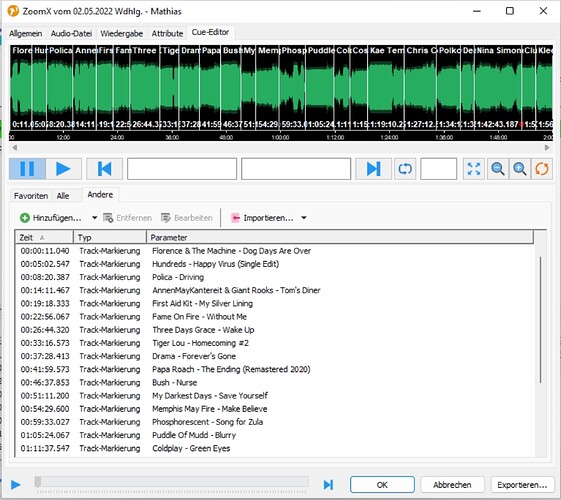Select the Bush - Nurse track marker row
Screen dimensions: 561x500
click(274, 382)
